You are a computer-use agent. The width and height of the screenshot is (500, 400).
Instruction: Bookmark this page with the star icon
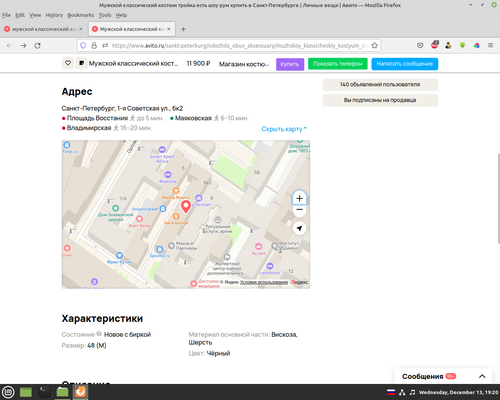[375, 45]
